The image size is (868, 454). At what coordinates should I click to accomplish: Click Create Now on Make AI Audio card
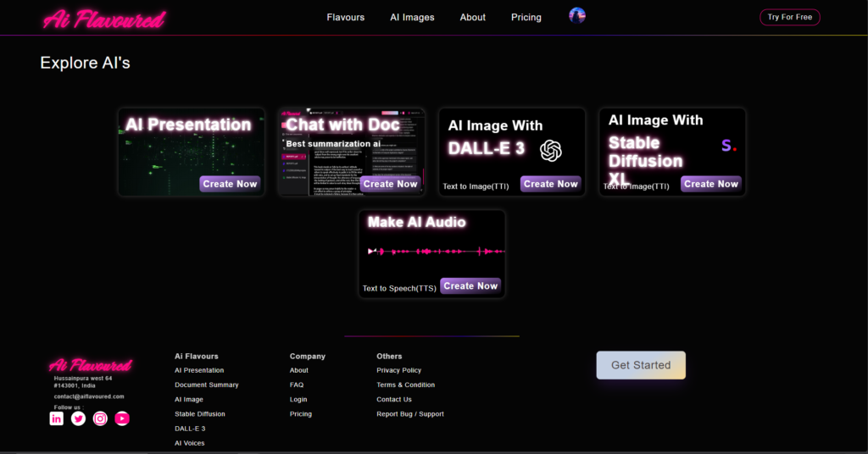click(470, 286)
